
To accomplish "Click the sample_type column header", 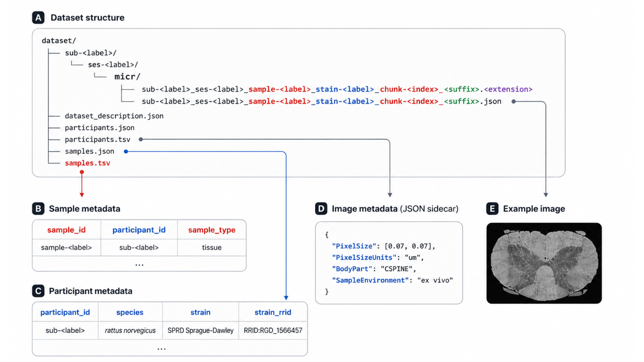I will pos(212,230).
